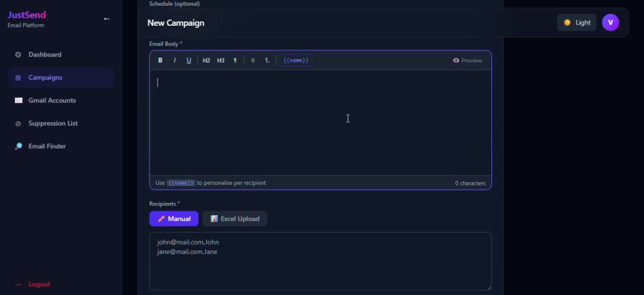Viewport: 644px width, 295px height.
Task: Collapse sidebar with the back arrow
Action: tap(107, 19)
